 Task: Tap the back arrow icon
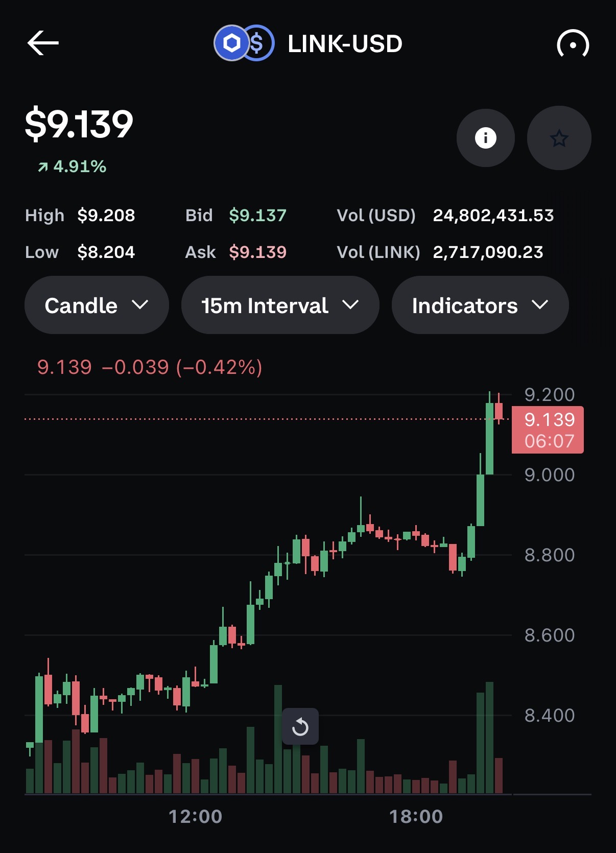click(43, 43)
